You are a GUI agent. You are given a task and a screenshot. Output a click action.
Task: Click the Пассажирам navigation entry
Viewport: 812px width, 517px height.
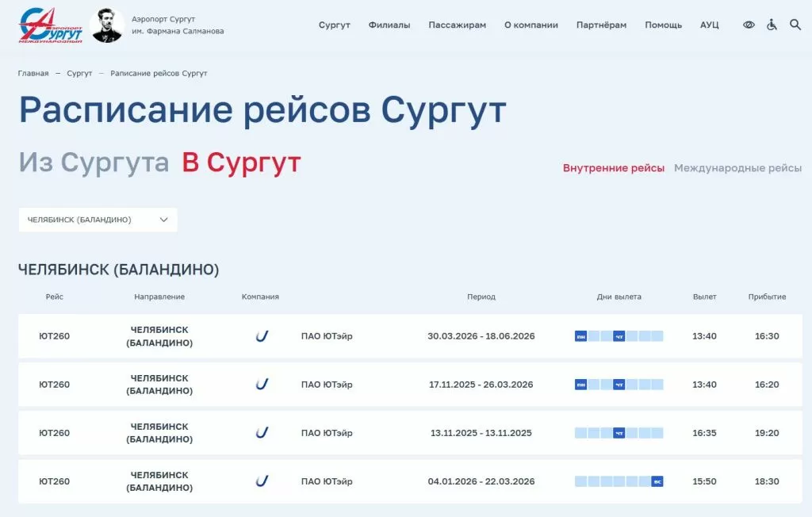[458, 25]
